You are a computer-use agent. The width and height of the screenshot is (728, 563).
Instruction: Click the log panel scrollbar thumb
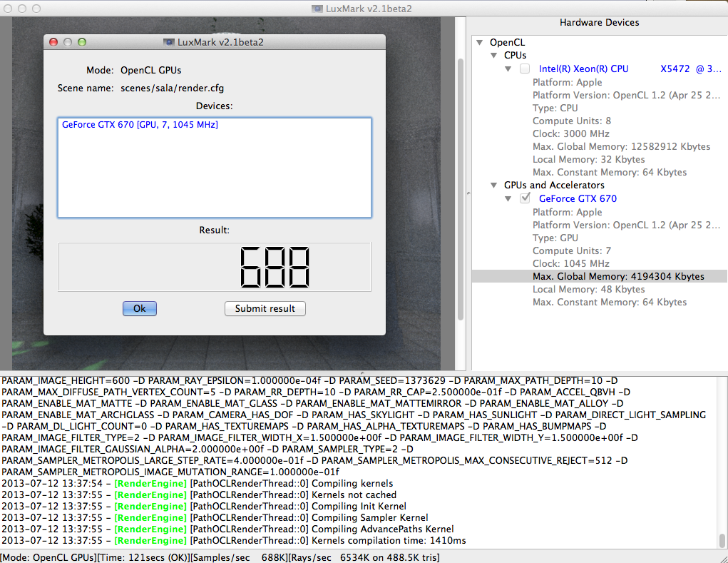click(722, 541)
